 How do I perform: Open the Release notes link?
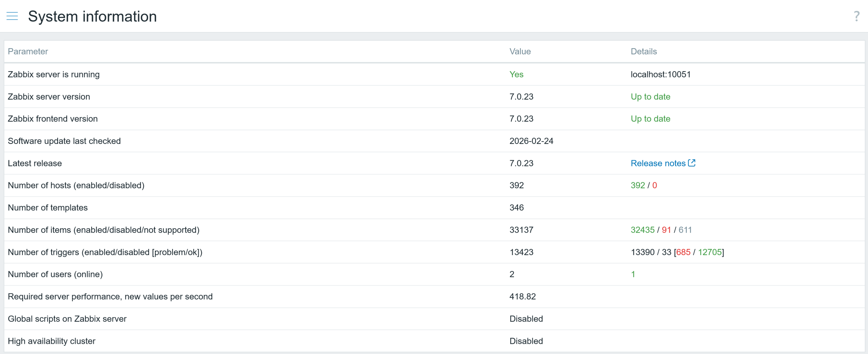pyautogui.click(x=658, y=163)
